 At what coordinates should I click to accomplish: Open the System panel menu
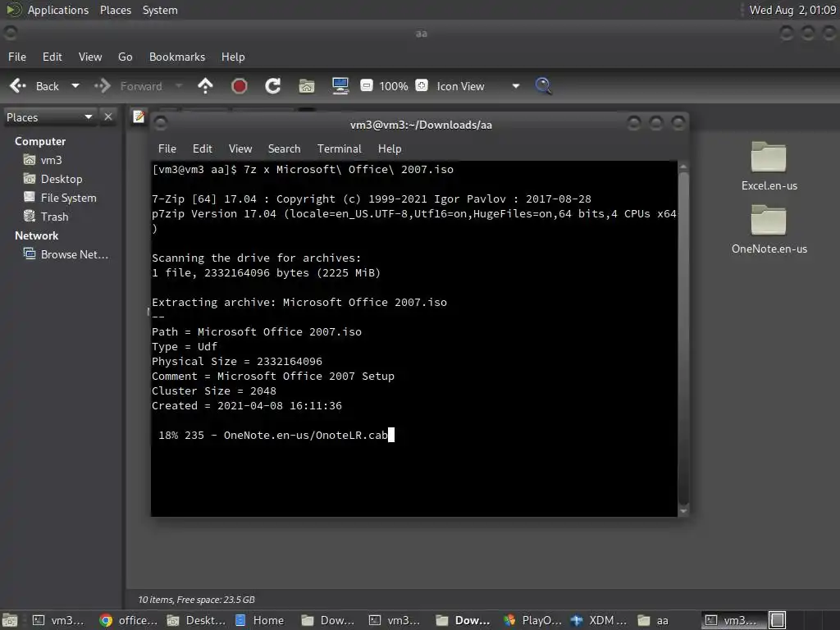click(160, 10)
